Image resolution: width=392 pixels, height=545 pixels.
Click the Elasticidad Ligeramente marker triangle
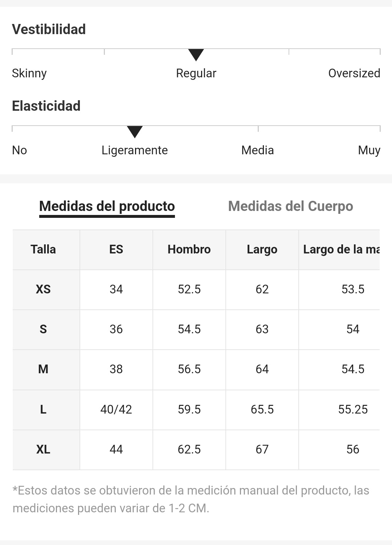pos(135,132)
